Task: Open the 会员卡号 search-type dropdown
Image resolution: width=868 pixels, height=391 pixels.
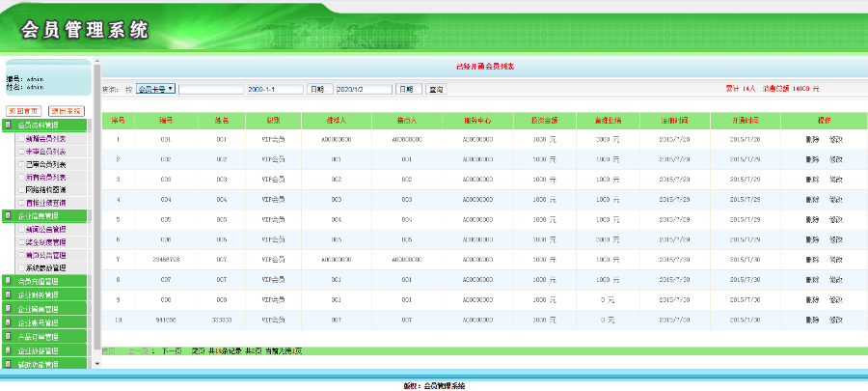Action: [x=155, y=89]
